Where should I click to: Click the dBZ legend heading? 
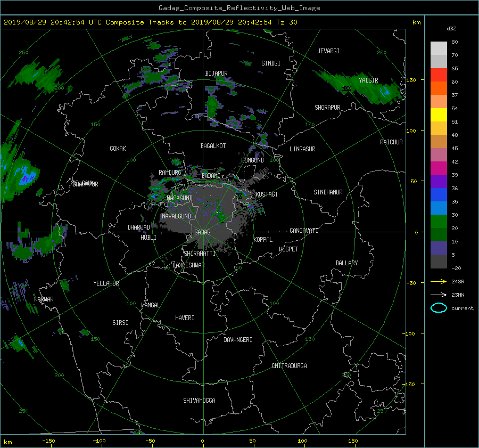pos(451,28)
